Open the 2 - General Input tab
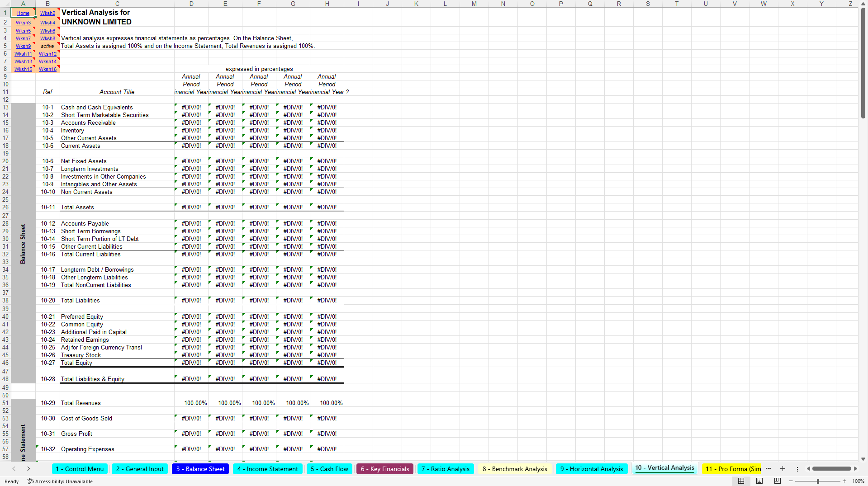The width and height of the screenshot is (868, 486). click(140, 469)
